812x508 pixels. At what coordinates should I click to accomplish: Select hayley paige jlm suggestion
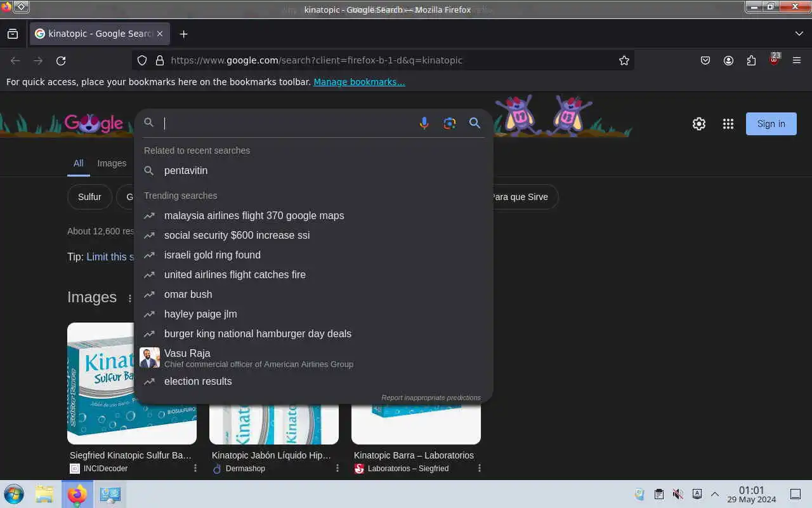(x=314, y=314)
